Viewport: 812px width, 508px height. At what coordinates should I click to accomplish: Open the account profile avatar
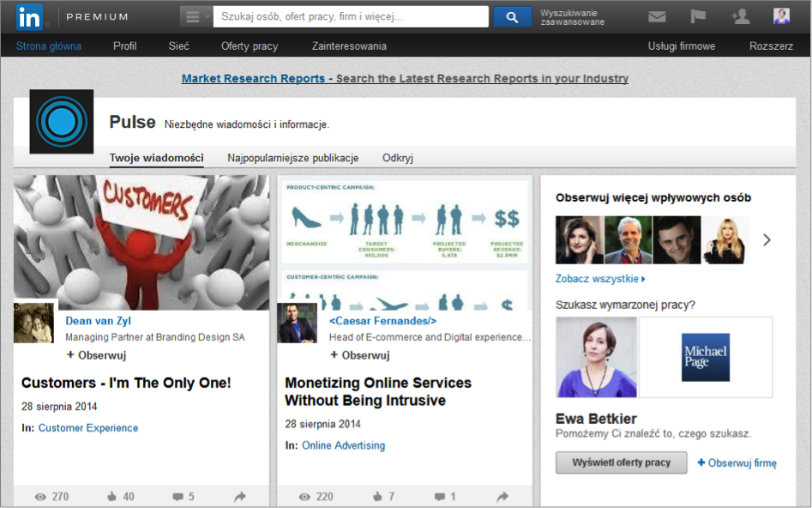coord(781,16)
